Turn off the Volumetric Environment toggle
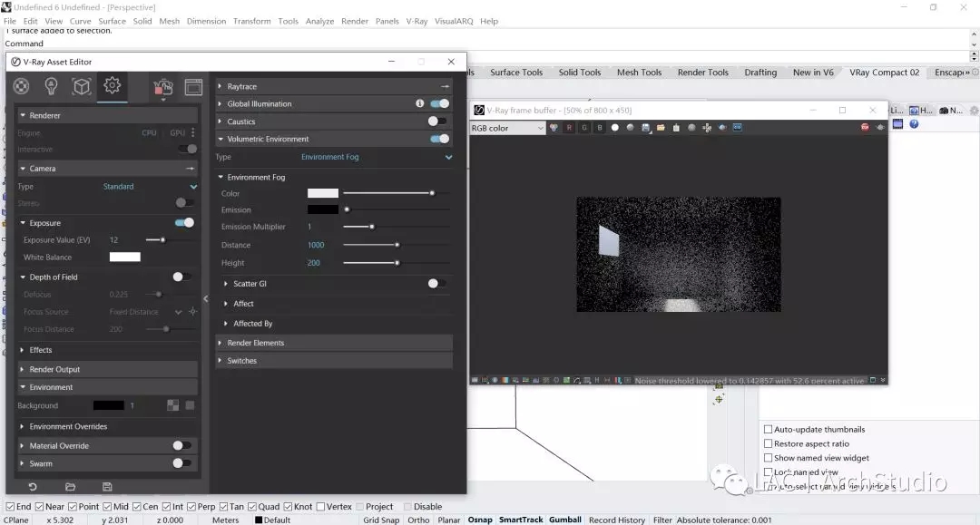Screen dimensions: 980x525 coord(440,139)
